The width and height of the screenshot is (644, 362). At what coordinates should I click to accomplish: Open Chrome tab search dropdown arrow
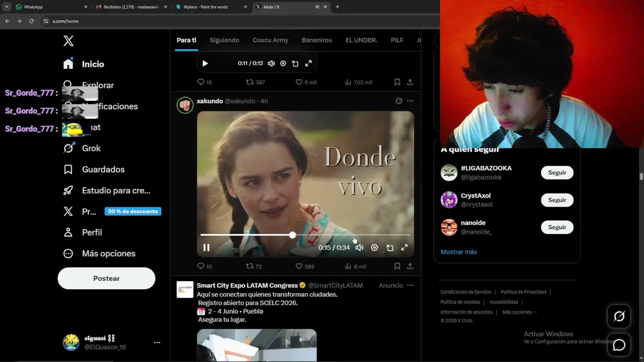[7, 7]
